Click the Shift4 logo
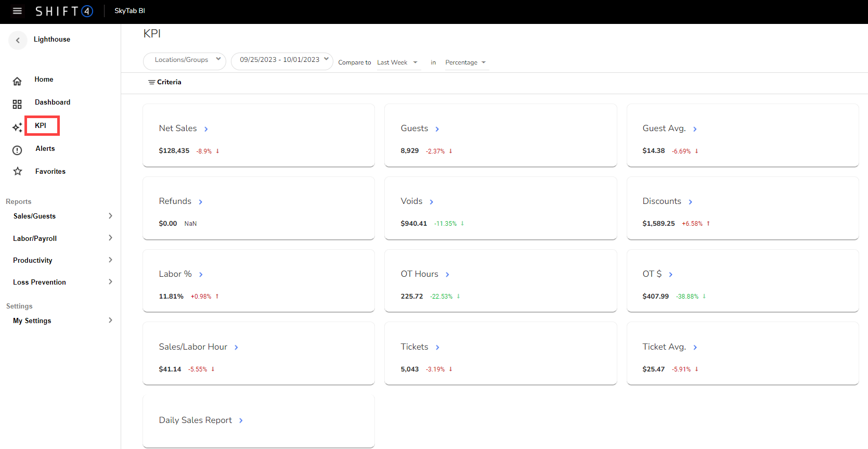This screenshot has height=449, width=868. point(64,11)
